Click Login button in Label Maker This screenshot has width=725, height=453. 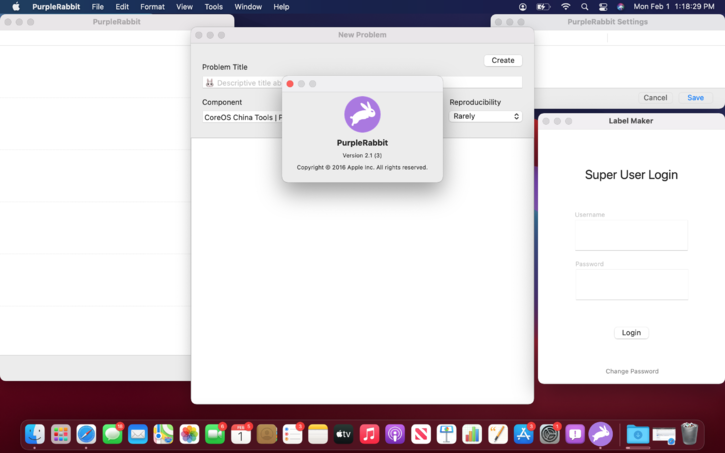631,332
